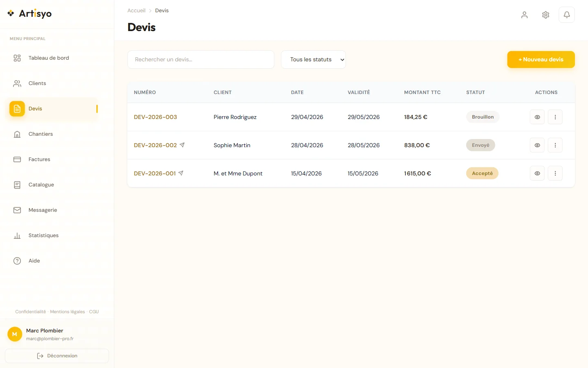Viewport: 588px width, 368px height.
Task: Open the Clients menu item
Action: [51, 83]
